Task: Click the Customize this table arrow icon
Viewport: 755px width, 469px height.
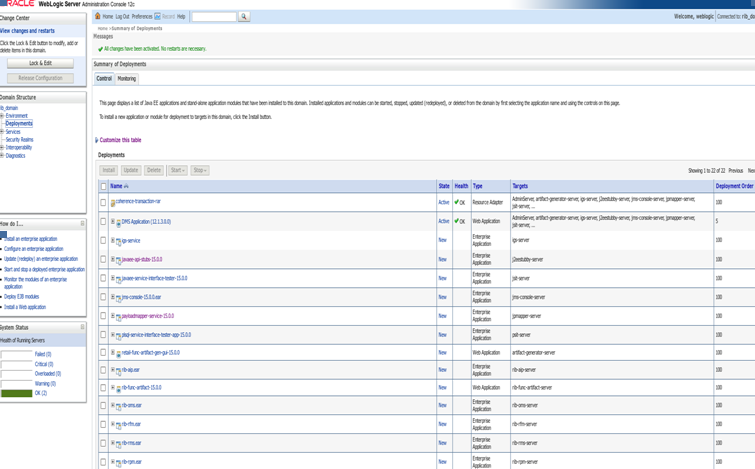Action: click(96, 140)
